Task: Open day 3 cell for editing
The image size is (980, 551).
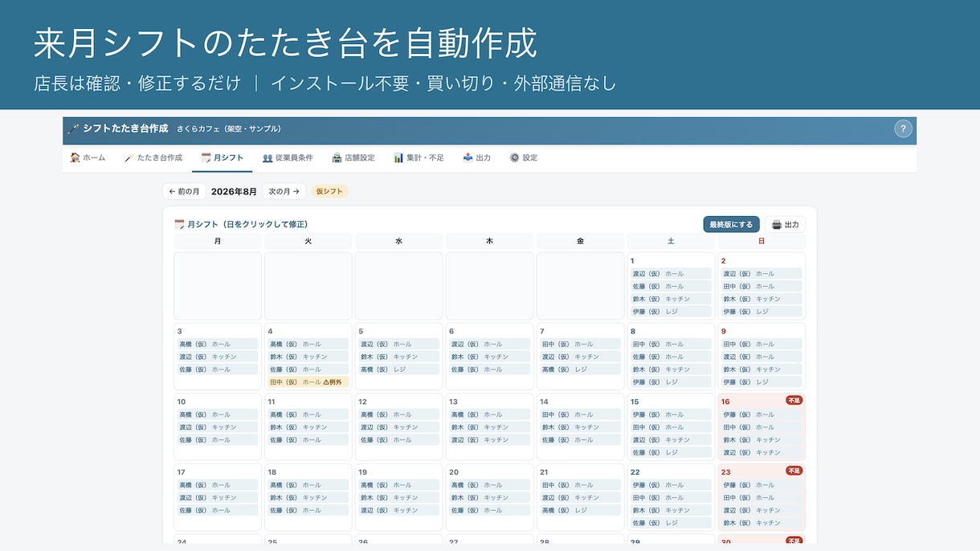Action: click(218, 357)
